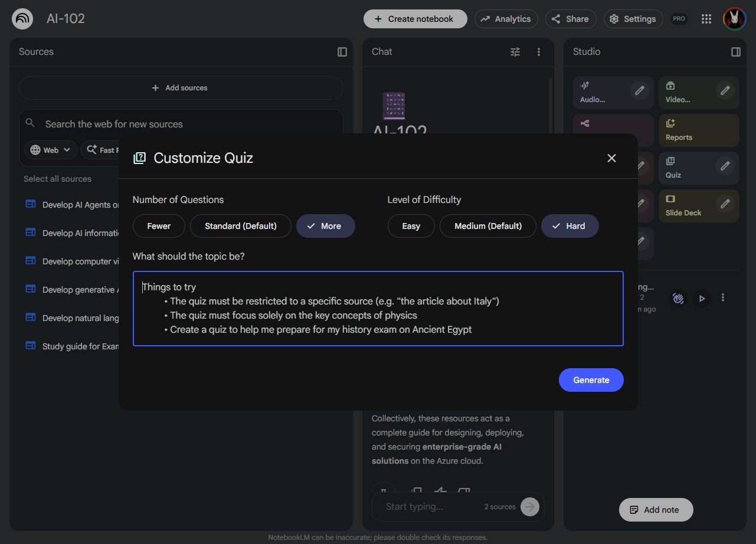Open the account avatar menu
Image resolution: width=756 pixels, height=544 pixels.
(x=734, y=19)
